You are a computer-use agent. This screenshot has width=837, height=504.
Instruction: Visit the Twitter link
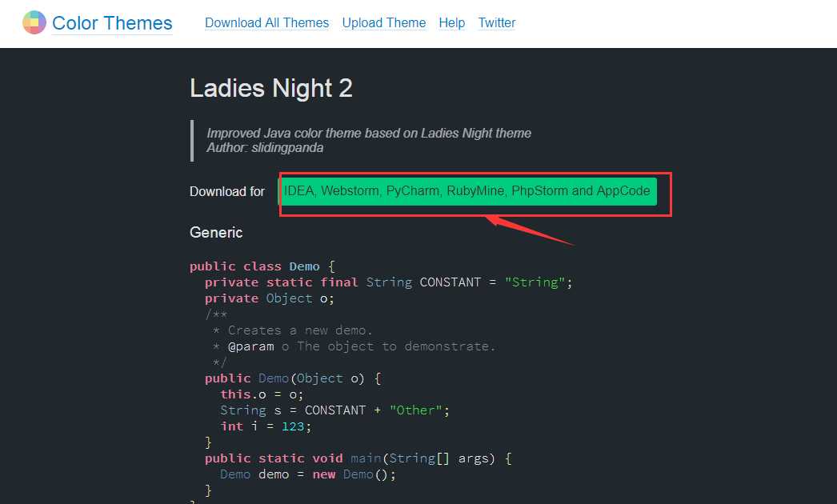pyautogui.click(x=496, y=23)
